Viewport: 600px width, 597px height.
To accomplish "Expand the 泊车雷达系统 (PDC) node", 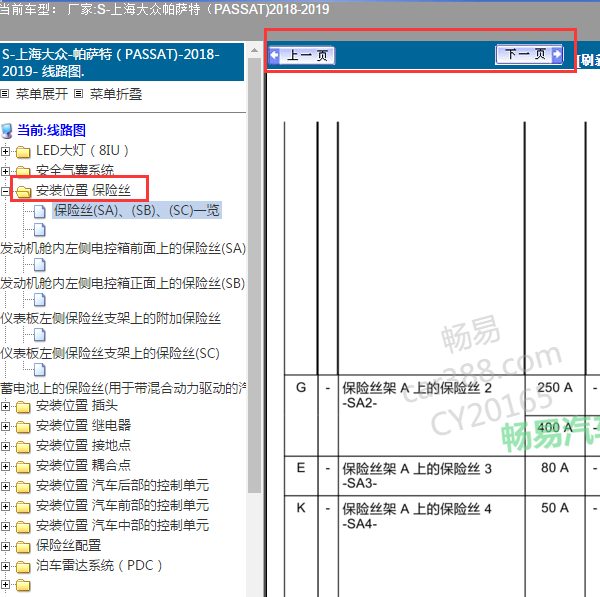I will coord(5,566).
